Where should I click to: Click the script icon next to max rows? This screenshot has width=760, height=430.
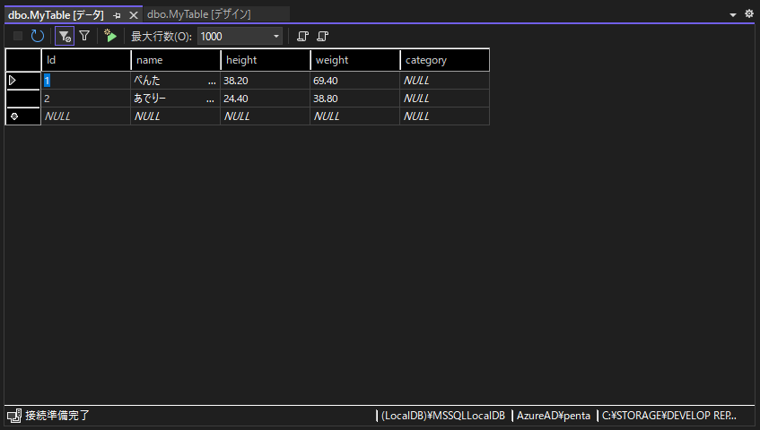point(302,36)
